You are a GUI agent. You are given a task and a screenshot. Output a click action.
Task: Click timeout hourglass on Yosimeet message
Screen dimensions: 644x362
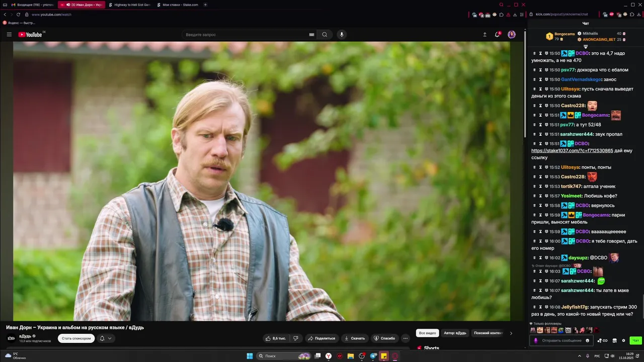click(540, 196)
